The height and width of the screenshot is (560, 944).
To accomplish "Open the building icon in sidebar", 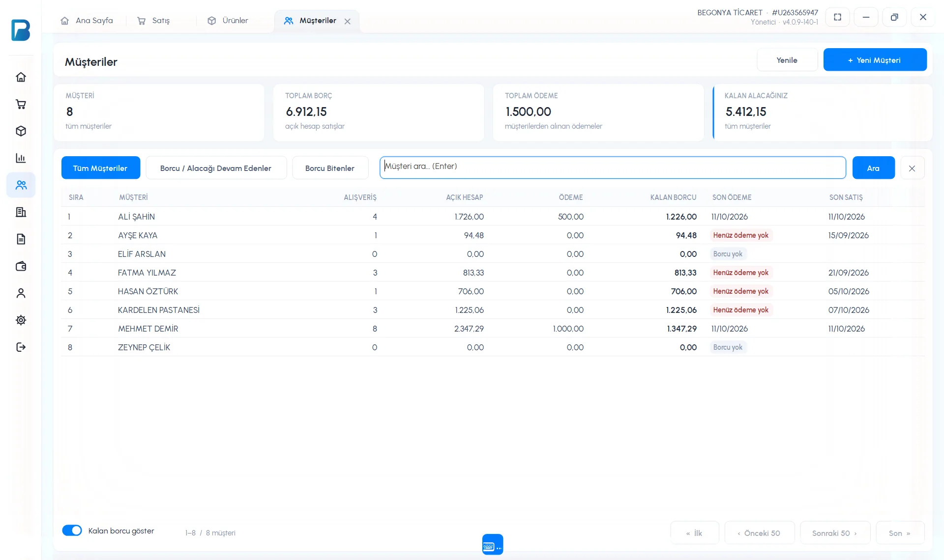I will pos(21,212).
